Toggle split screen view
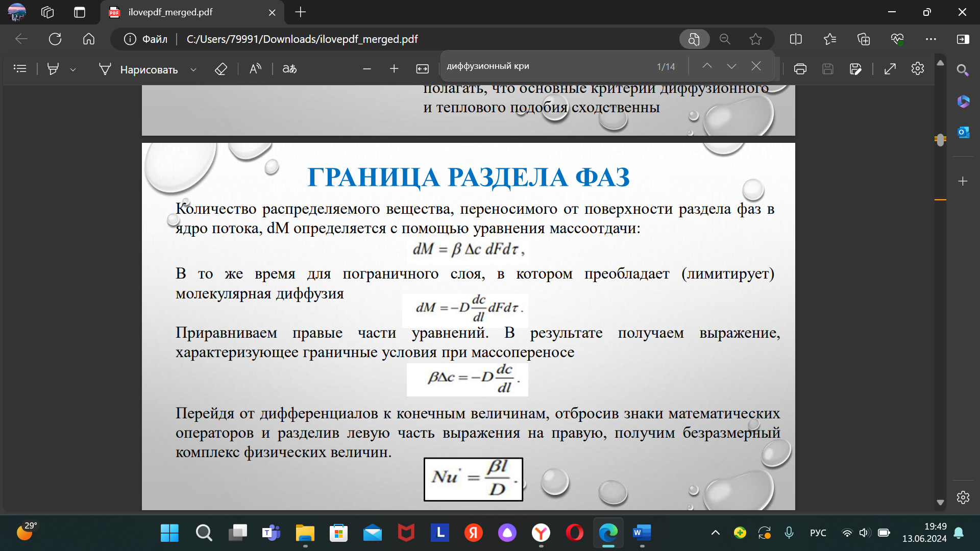This screenshot has height=551, width=980. pyautogui.click(x=796, y=39)
